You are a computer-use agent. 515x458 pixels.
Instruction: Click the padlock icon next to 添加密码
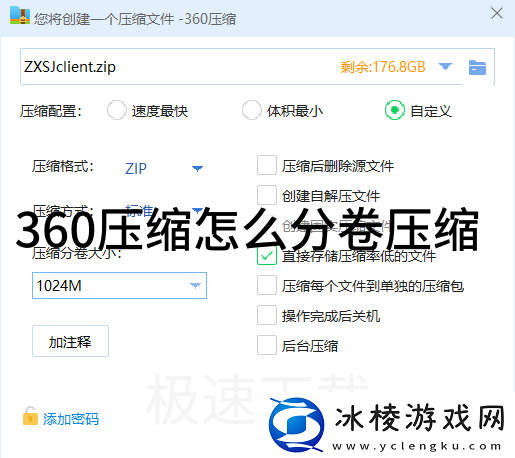[30, 416]
